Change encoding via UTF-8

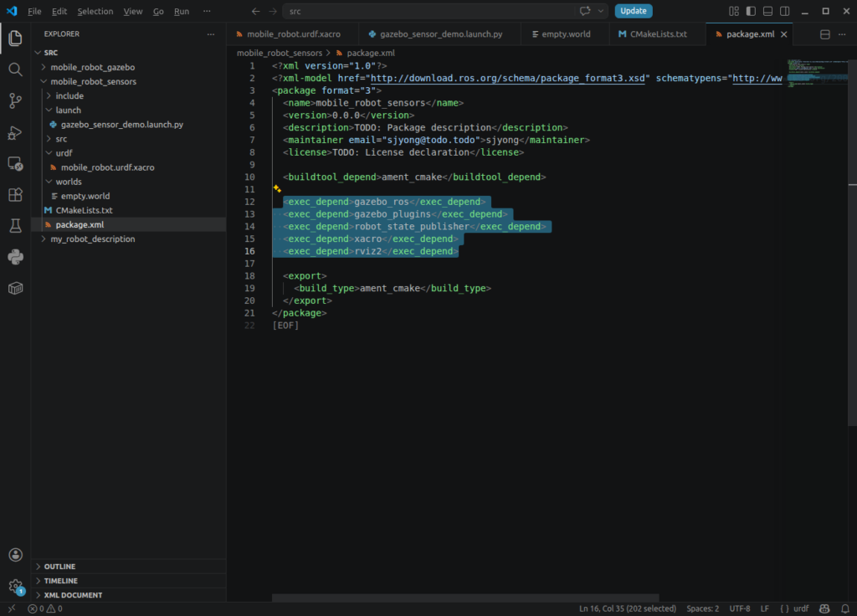(x=740, y=608)
